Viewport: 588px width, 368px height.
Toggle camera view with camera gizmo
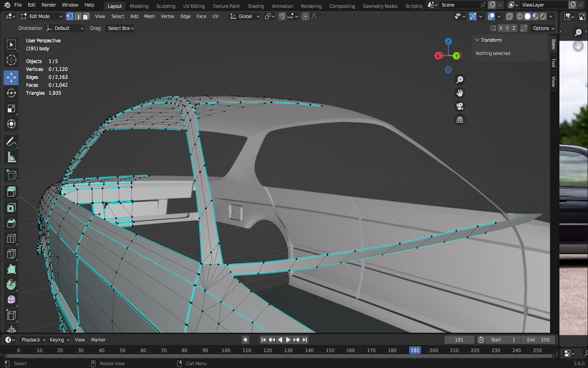point(460,106)
